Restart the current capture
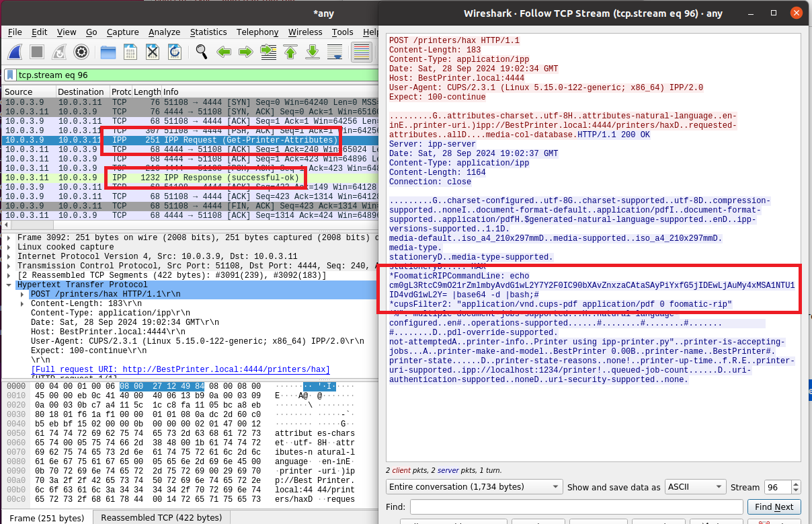This screenshot has height=524, width=812. 59,52
